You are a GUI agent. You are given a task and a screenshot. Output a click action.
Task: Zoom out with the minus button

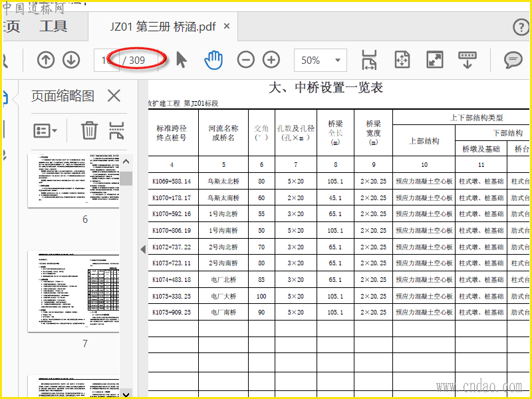tap(245, 60)
